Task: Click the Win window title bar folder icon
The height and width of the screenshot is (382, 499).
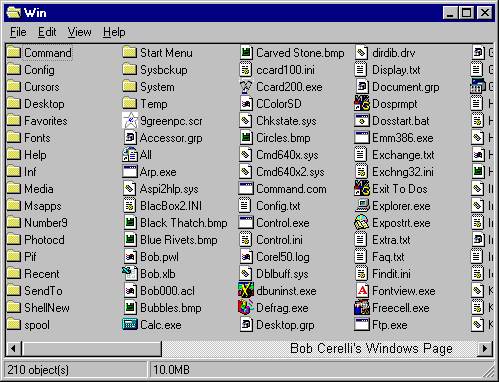Action: [14, 13]
